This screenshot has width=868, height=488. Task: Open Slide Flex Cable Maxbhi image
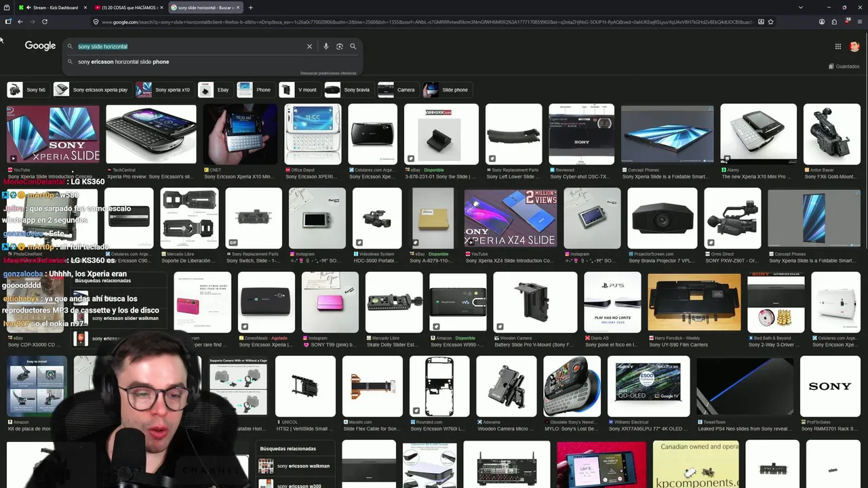[372, 386]
